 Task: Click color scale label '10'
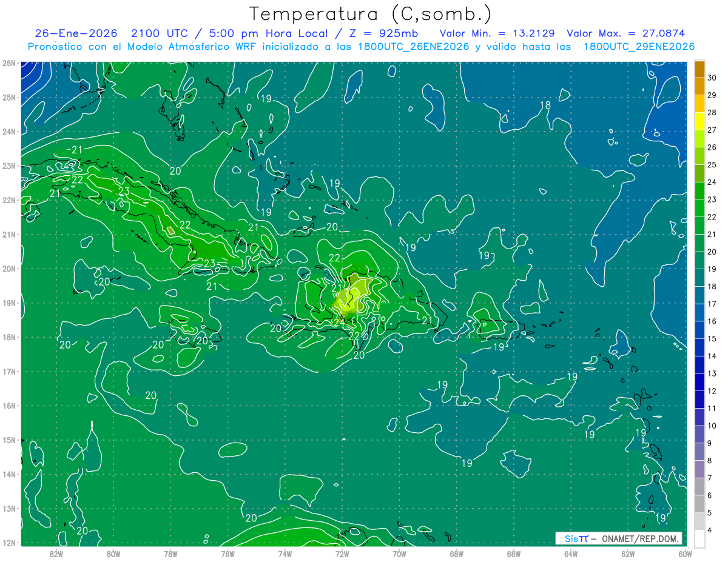pyautogui.click(x=712, y=426)
